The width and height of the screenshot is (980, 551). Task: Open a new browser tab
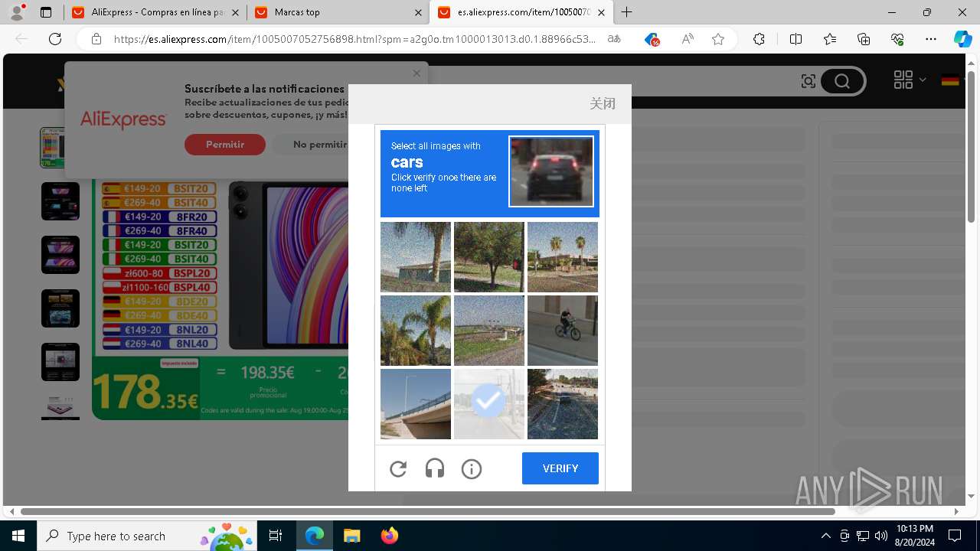pyautogui.click(x=627, y=12)
